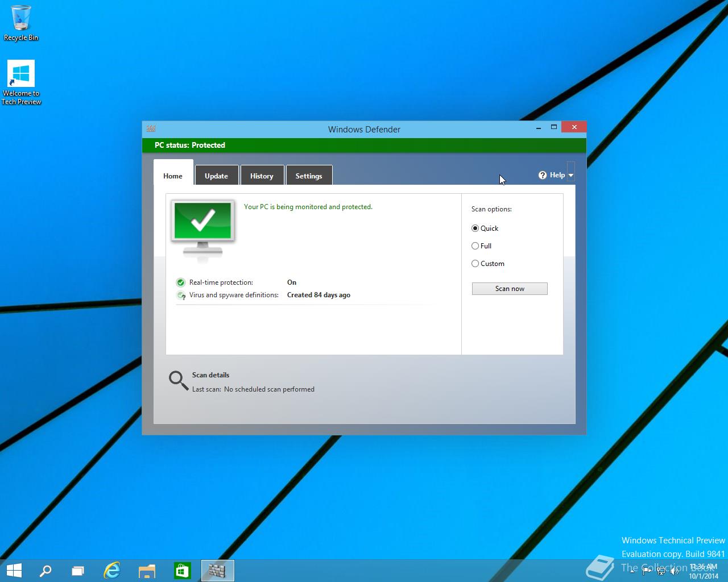Open the Settings tab
The image size is (728, 582).
(x=309, y=176)
